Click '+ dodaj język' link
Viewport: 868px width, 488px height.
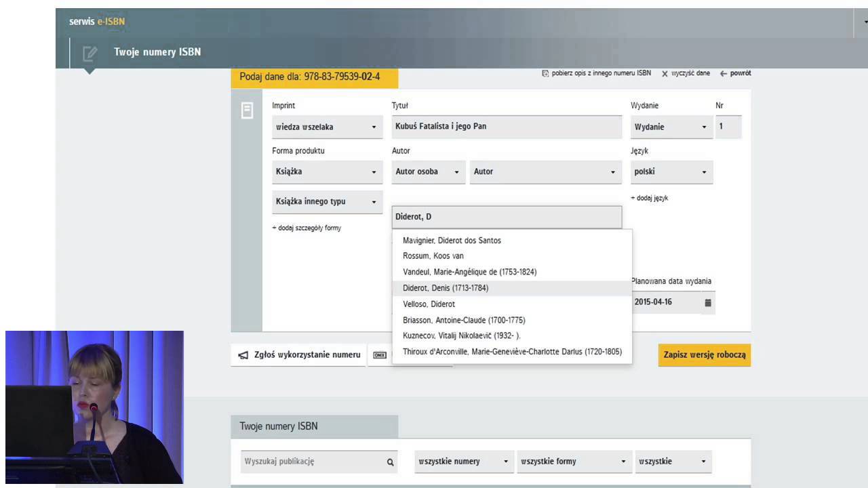[649, 198]
